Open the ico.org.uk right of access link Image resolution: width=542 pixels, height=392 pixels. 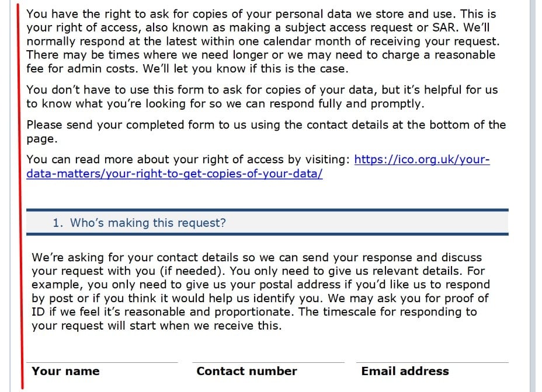pos(422,160)
